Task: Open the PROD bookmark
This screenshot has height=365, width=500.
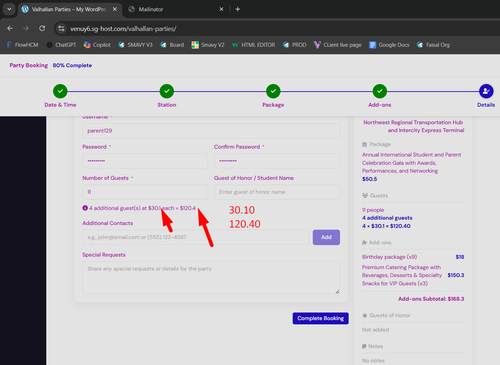Action: [x=295, y=45]
